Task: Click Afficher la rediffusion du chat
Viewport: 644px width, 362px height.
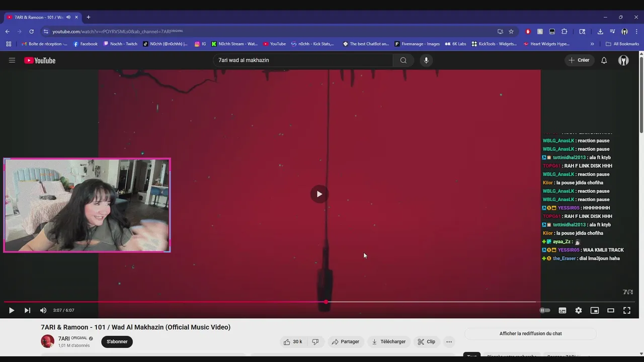Action: pyautogui.click(x=530, y=334)
